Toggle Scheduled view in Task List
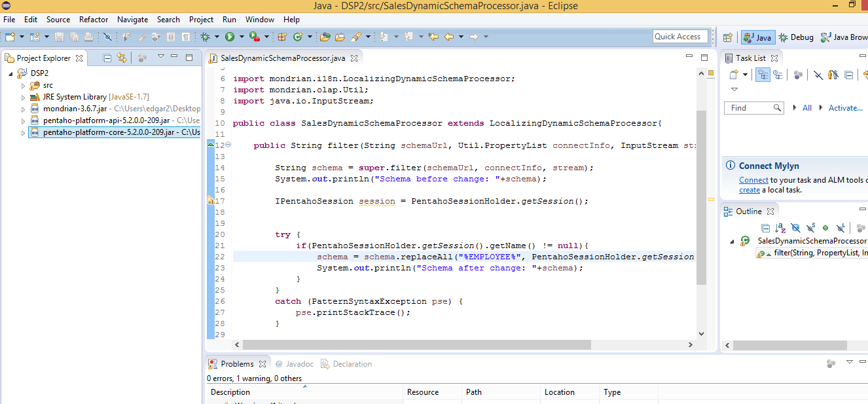This screenshot has width=868, height=404. [778, 75]
